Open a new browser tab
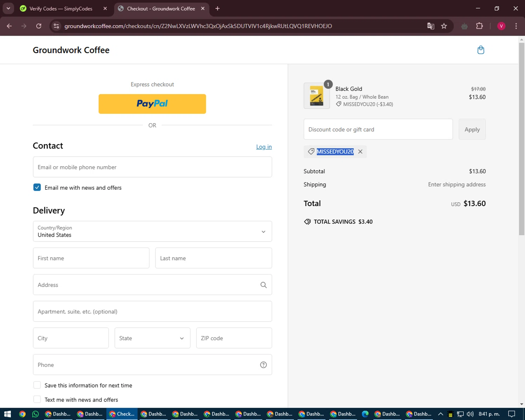The image size is (525, 420). point(217,8)
